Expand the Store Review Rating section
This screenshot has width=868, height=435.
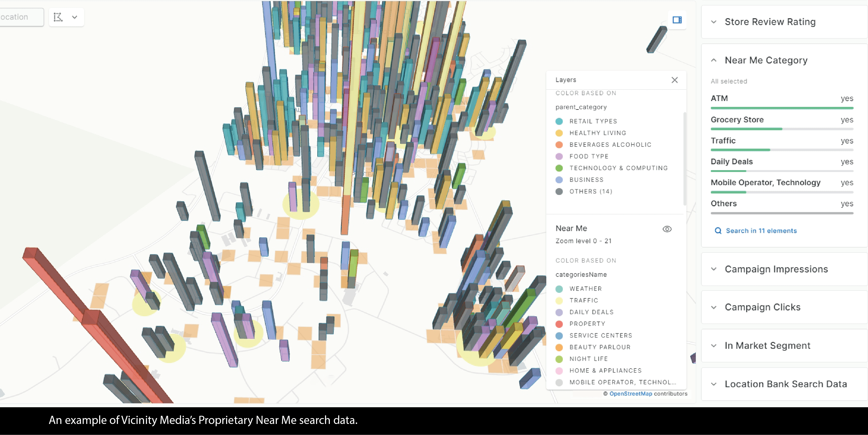point(714,22)
